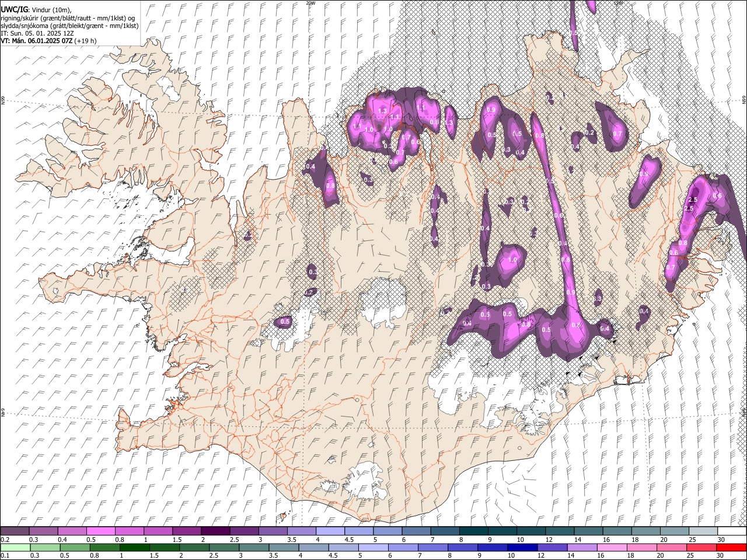The width and height of the screenshot is (747, 560).
Task: Click the 'IT: Sun. 05. 01. 2025 12Z' line
Action: point(37,33)
